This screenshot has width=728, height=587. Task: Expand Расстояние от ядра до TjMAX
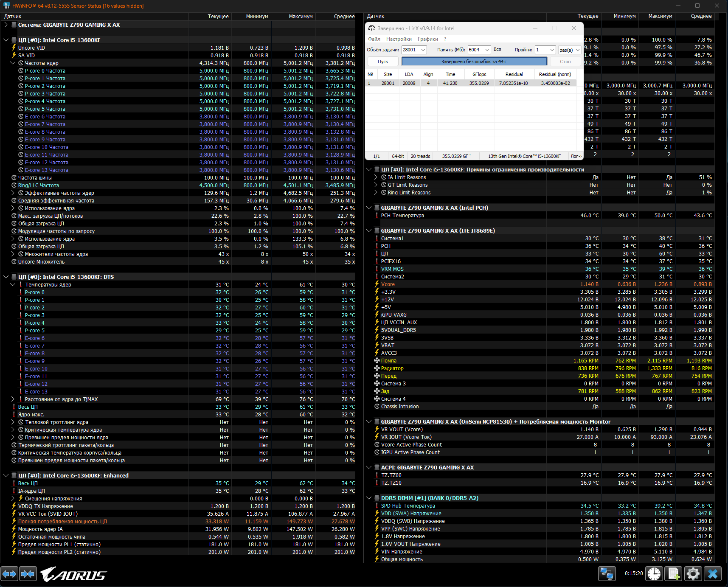coord(13,399)
